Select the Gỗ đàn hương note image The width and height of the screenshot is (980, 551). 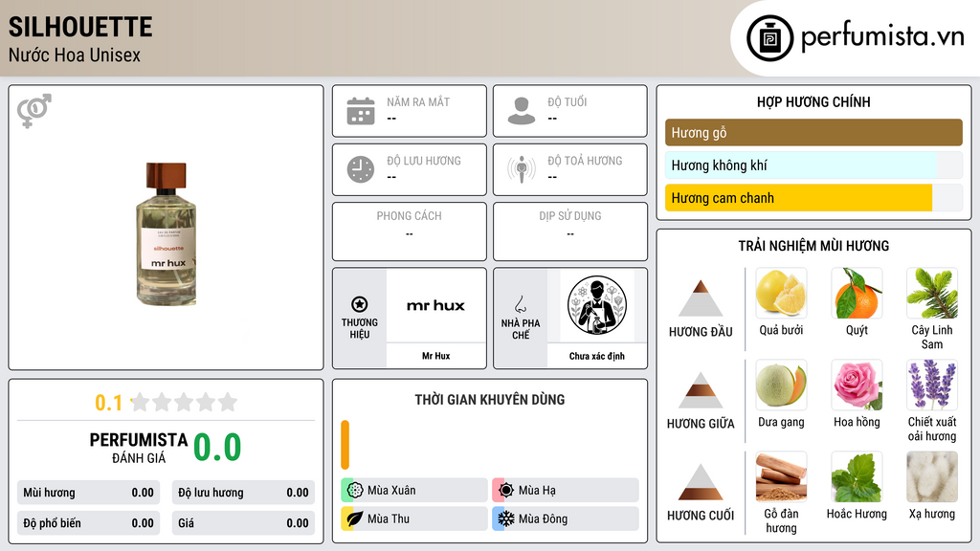781,476
